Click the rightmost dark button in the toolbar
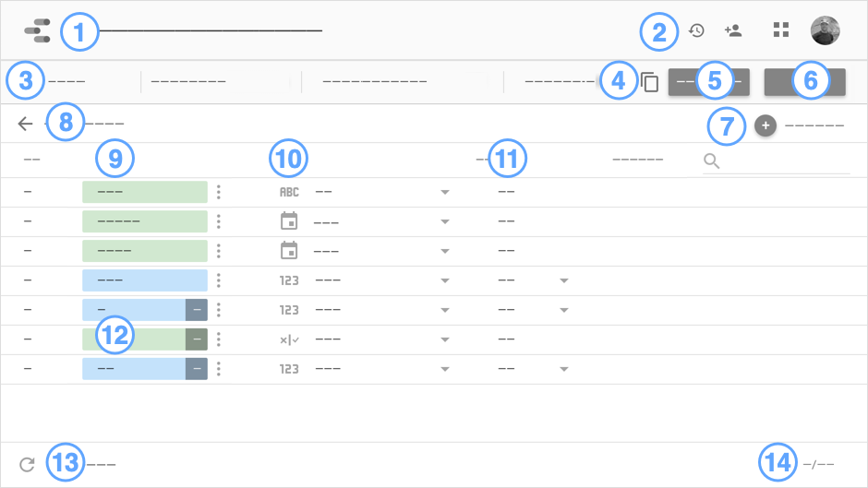The image size is (868, 488). pos(804,81)
